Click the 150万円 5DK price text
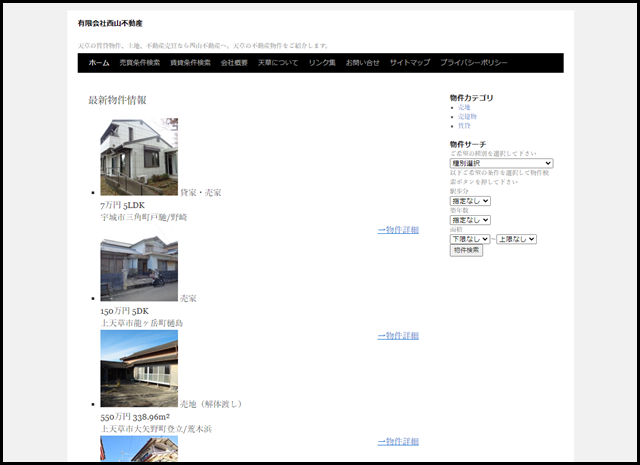The image size is (640, 465). pyautogui.click(x=124, y=311)
